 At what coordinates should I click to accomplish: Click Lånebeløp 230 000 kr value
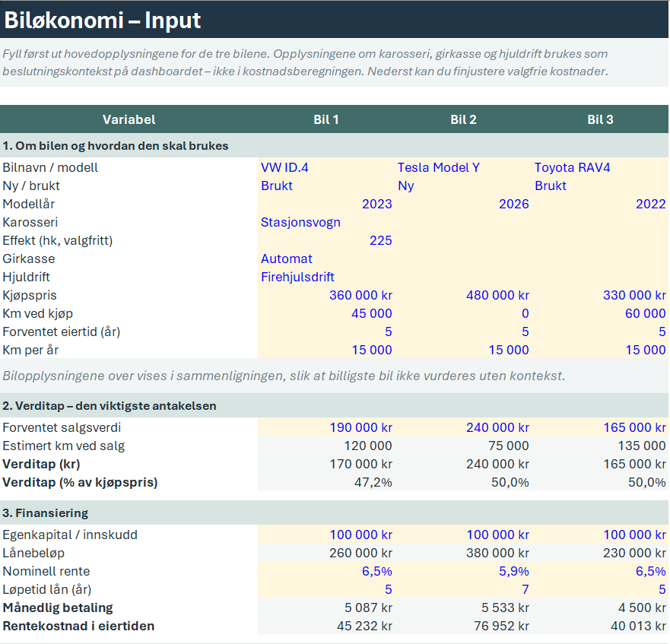[634, 553]
